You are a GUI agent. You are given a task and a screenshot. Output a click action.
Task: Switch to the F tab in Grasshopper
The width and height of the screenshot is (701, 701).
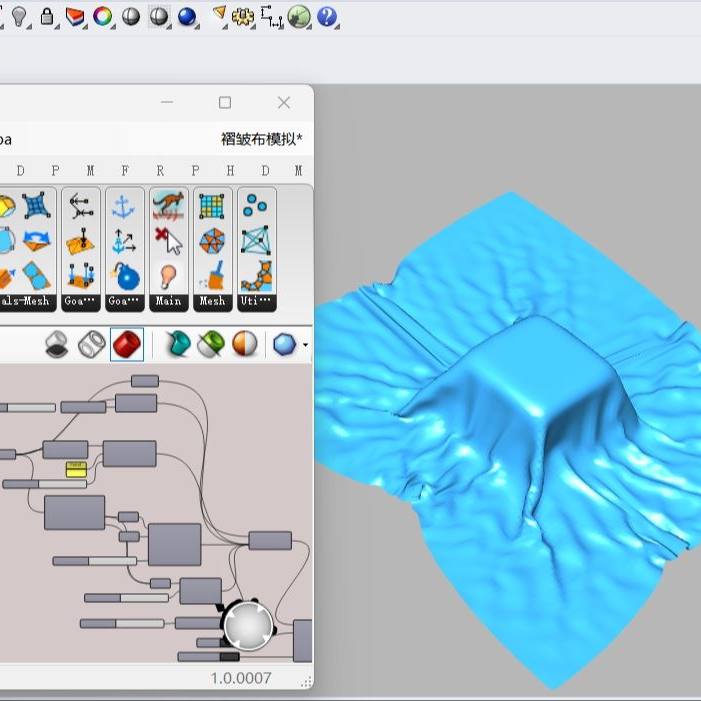tap(125, 170)
